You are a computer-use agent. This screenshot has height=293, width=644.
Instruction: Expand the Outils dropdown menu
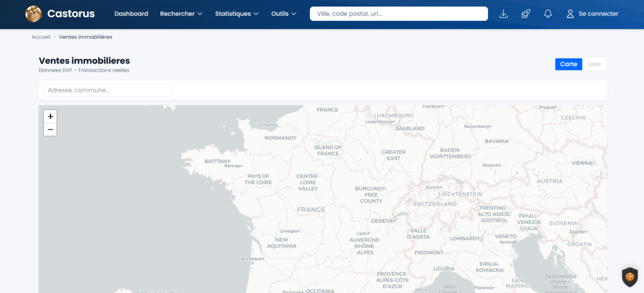click(x=284, y=14)
